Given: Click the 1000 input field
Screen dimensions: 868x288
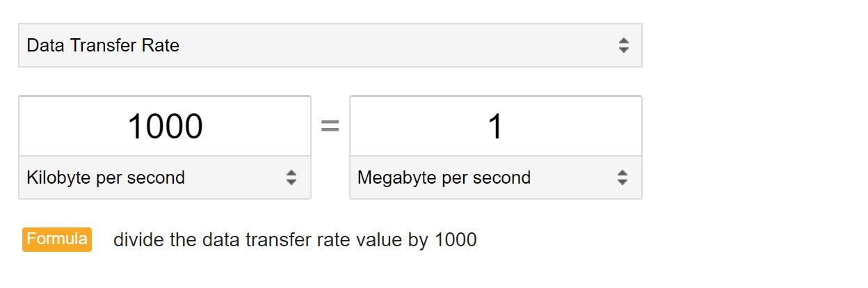Looking at the screenshot, I should [x=165, y=127].
